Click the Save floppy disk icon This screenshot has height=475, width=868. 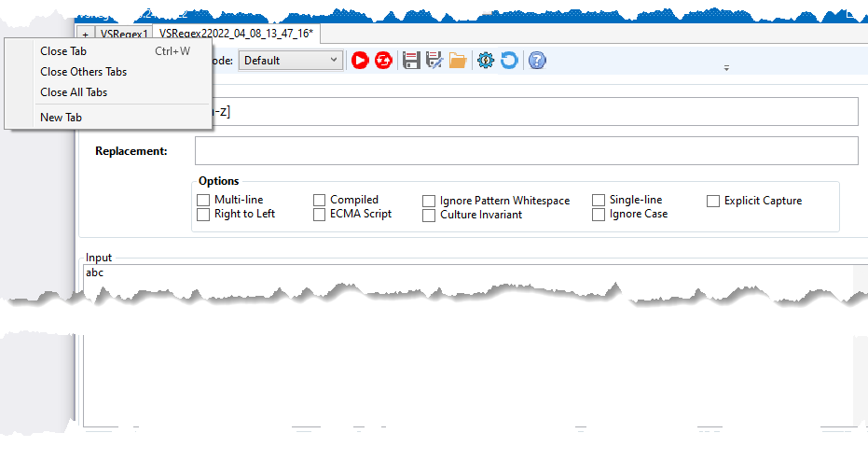point(411,61)
